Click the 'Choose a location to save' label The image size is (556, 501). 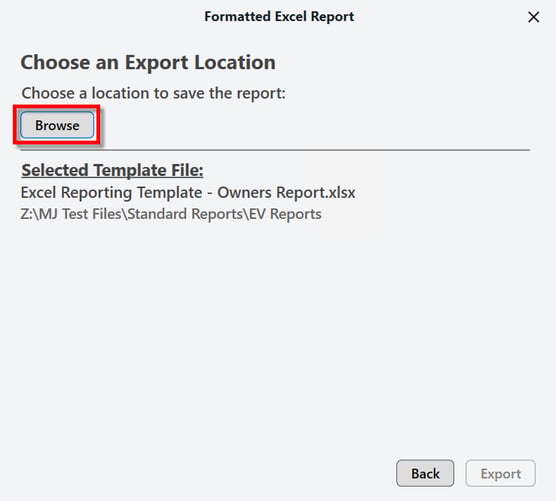click(153, 93)
